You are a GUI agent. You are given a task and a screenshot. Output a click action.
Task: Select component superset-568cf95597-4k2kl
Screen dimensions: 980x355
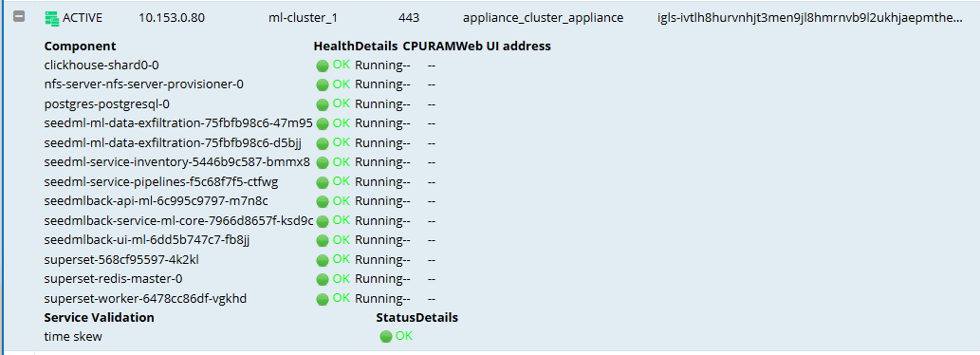click(121, 259)
